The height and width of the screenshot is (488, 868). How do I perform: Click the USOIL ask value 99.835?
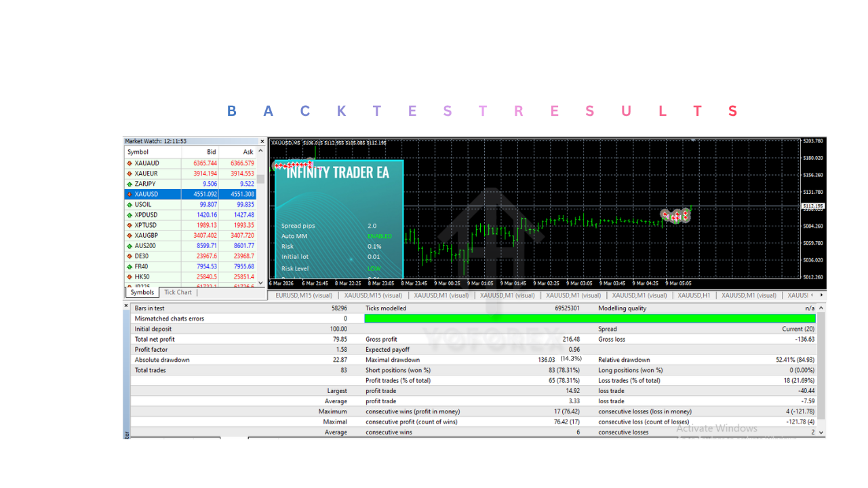point(245,205)
